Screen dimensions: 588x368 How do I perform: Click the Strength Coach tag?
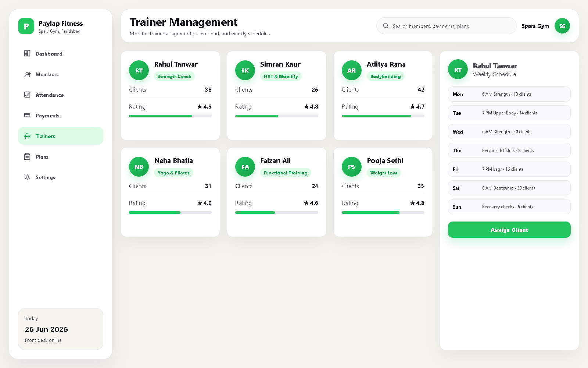tap(174, 76)
